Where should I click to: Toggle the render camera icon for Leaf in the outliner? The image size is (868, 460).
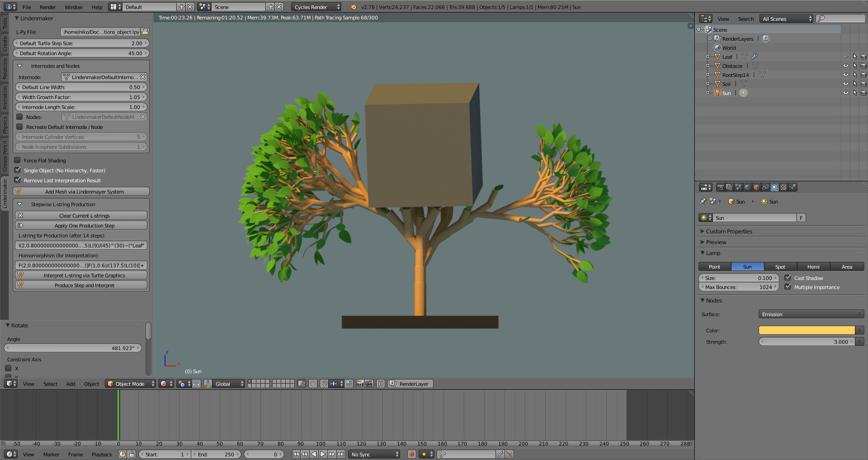[x=863, y=57]
